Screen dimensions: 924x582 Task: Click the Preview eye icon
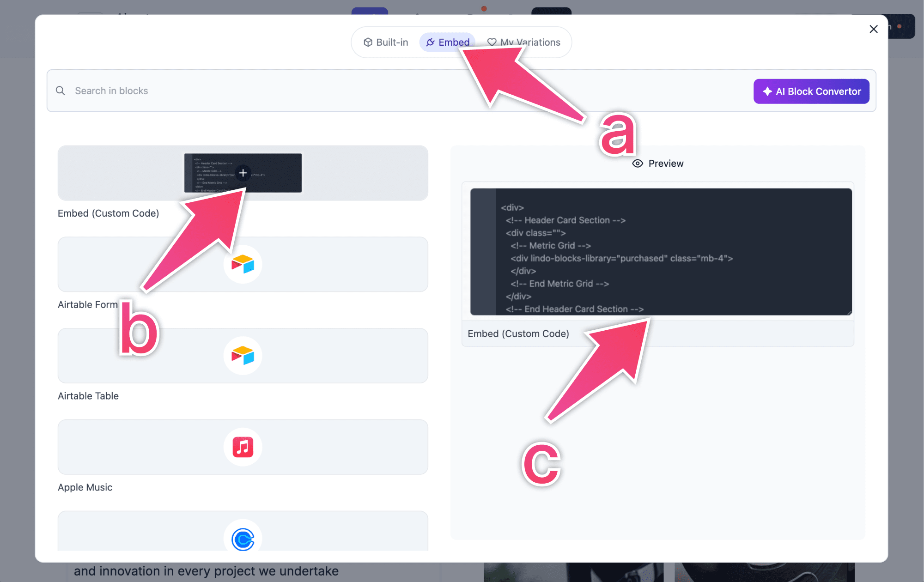coord(638,164)
